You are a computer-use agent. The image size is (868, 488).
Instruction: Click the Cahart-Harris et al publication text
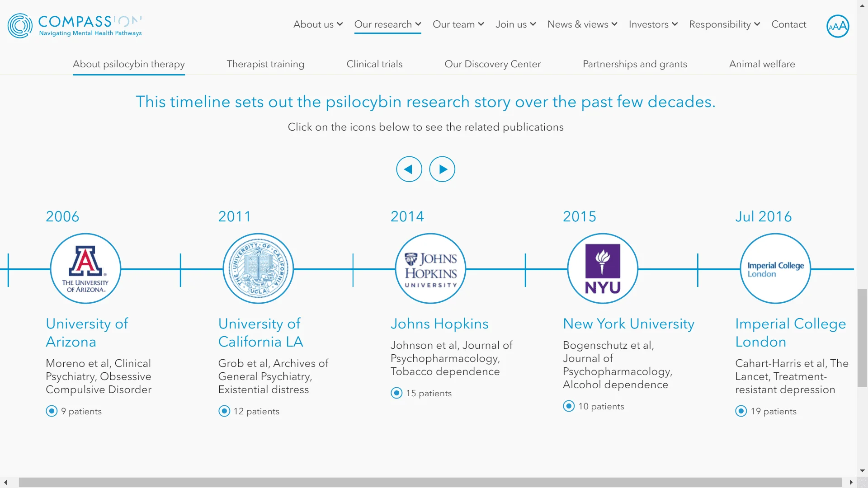pyautogui.click(x=792, y=376)
